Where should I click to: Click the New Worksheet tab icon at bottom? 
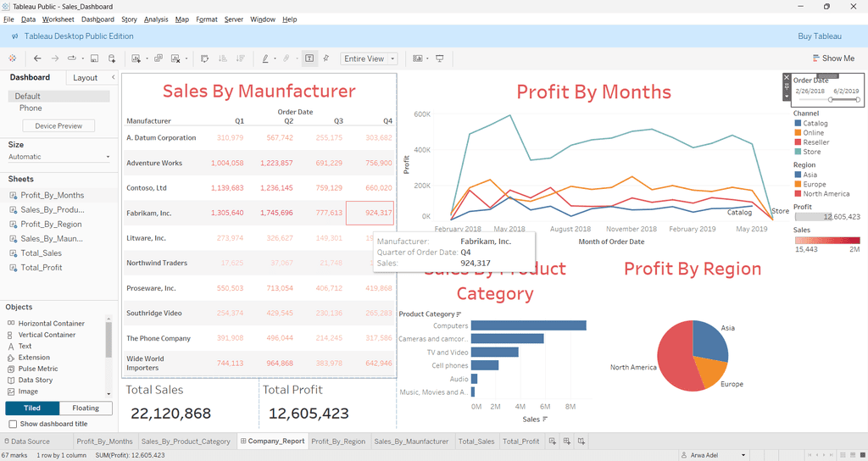point(553,441)
